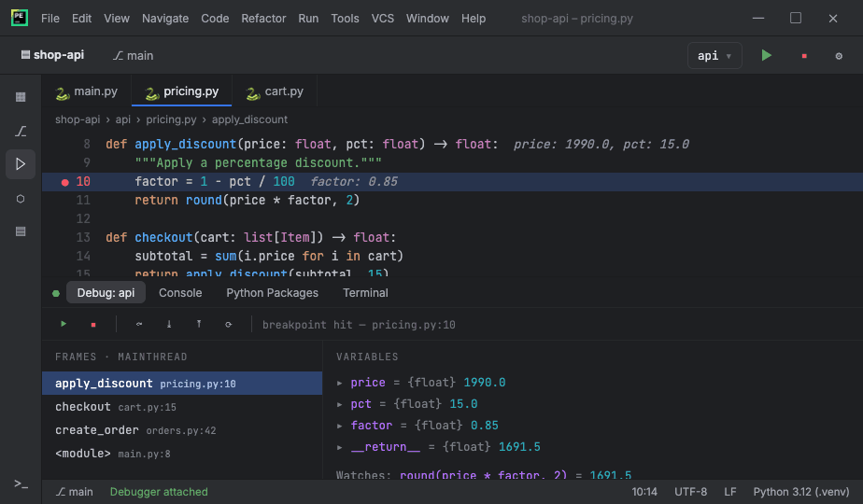Expand the price variable node
The height and width of the screenshot is (504, 863).
(340, 383)
